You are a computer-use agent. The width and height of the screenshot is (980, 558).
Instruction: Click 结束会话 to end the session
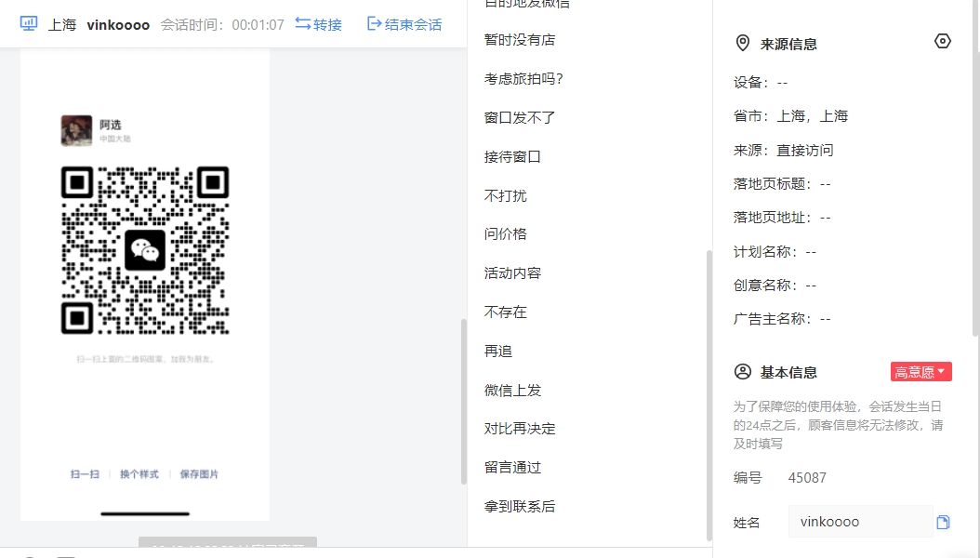pos(404,24)
